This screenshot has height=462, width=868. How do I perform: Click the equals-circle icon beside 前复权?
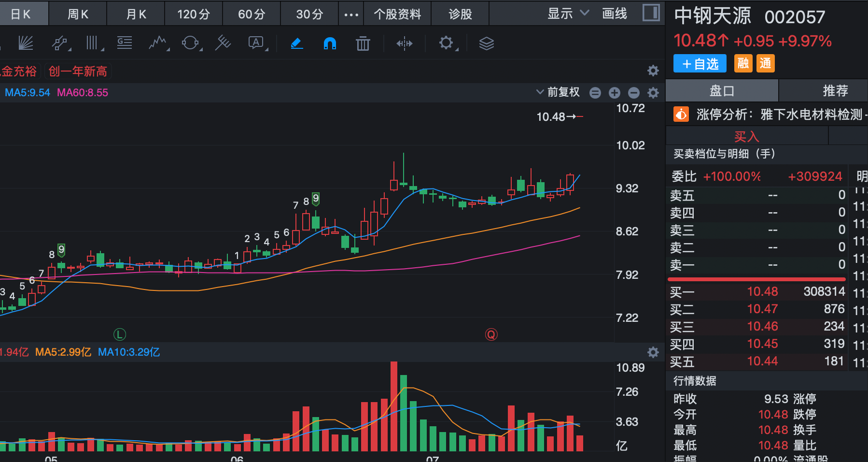[x=595, y=93]
